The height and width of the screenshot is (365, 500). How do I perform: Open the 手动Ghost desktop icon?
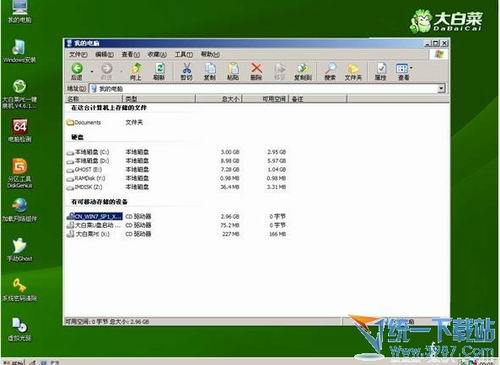pyautogui.click(x=19, y=250)
